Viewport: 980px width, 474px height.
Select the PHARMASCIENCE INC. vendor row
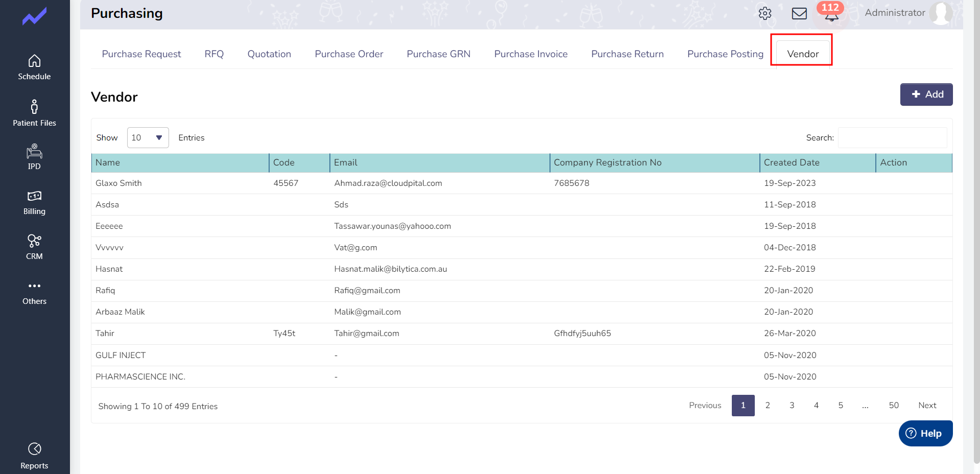point(521,377)
